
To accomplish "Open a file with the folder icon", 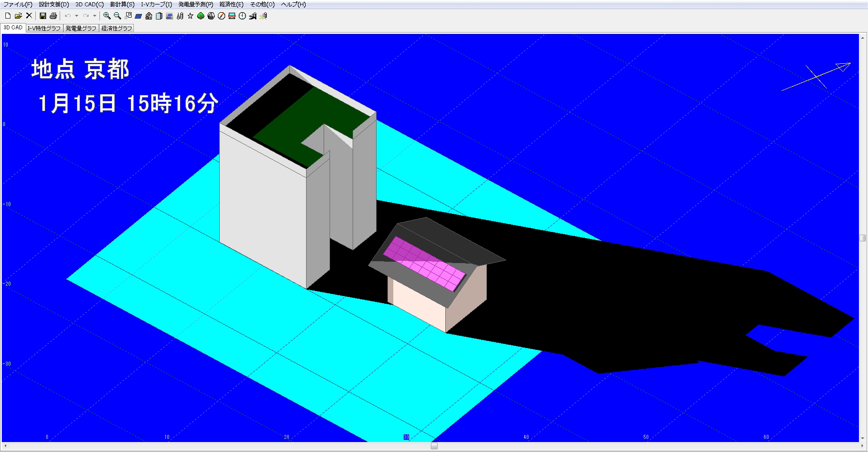I will 18,16.
